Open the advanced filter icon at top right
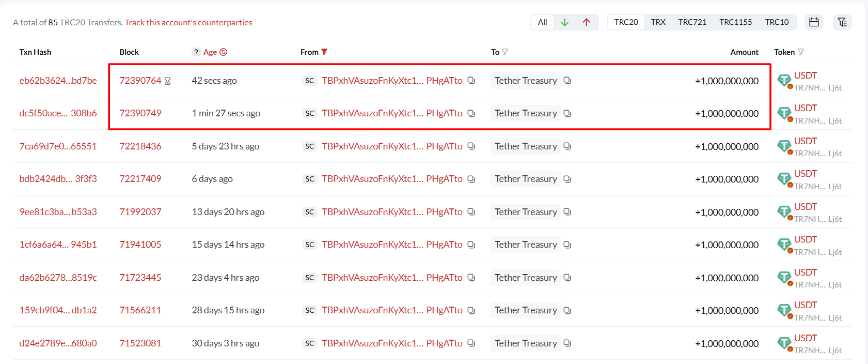The image size is (868, 364). tap(842, 22)
